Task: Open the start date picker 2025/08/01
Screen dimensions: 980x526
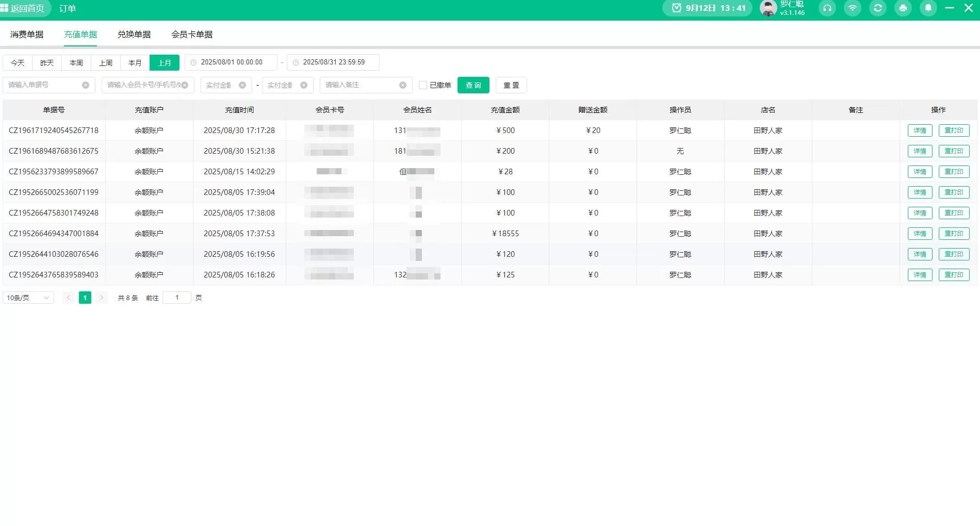Action: [x=231, y=62]
